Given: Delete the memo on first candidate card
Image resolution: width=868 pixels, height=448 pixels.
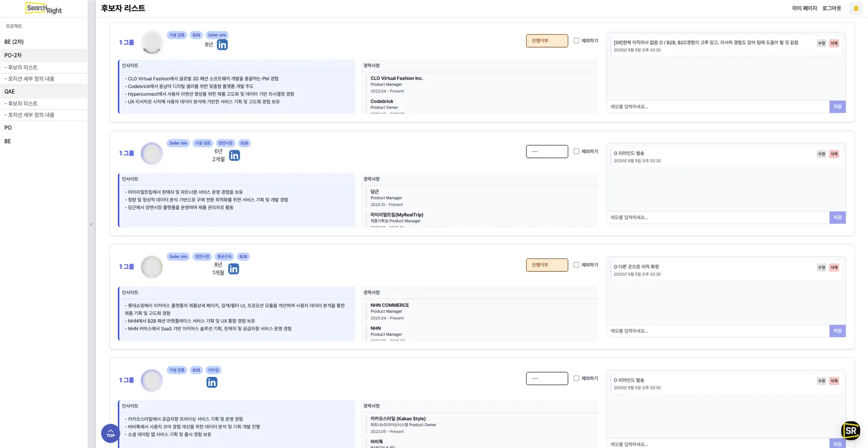Looking at the screenshot, I should (x=834, y=43).
